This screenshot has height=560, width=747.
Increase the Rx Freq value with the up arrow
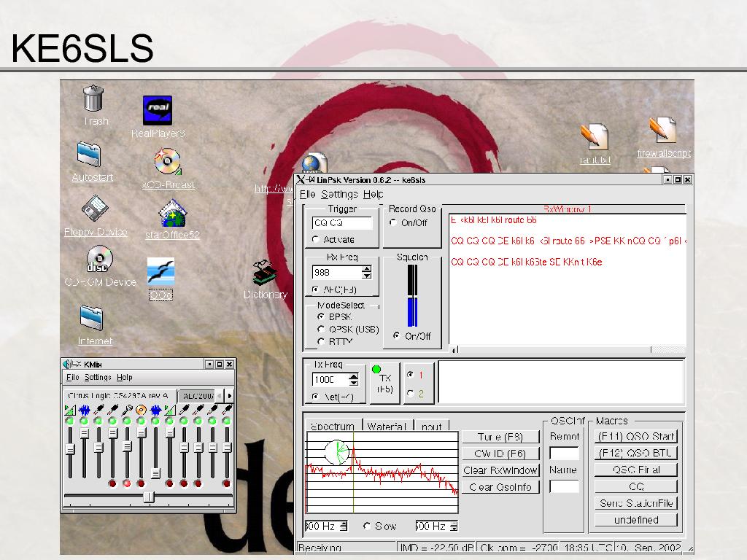click(366, 268)
